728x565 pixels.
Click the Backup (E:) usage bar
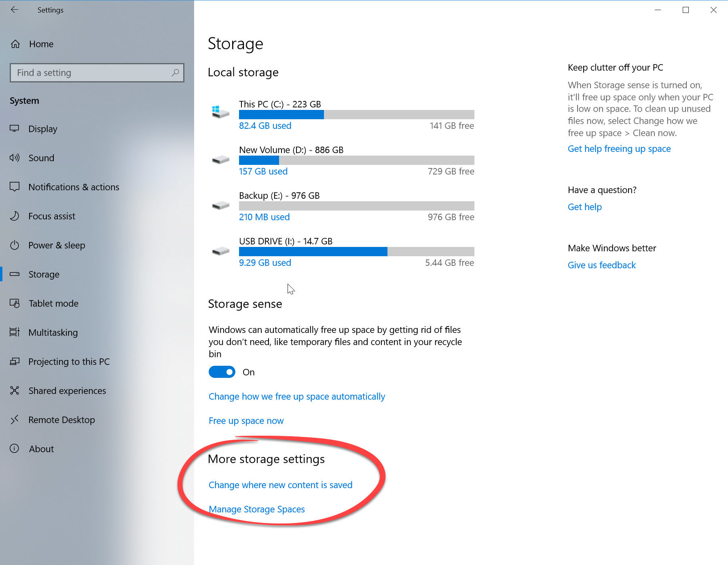357,206
